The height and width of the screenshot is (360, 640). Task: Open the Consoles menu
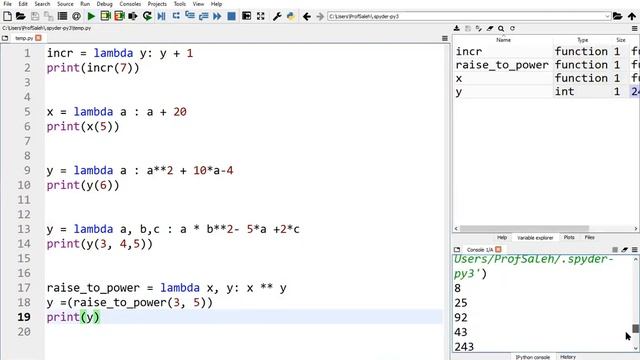130,4
